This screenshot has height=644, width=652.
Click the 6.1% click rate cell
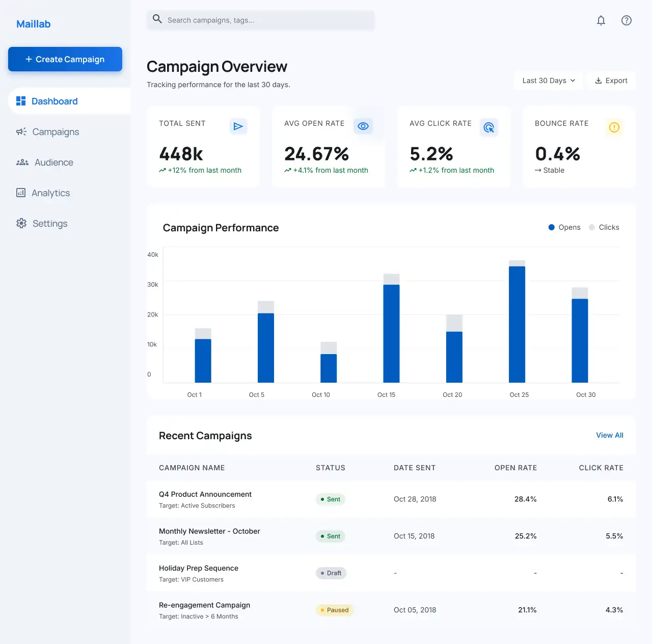coord(615,499)
